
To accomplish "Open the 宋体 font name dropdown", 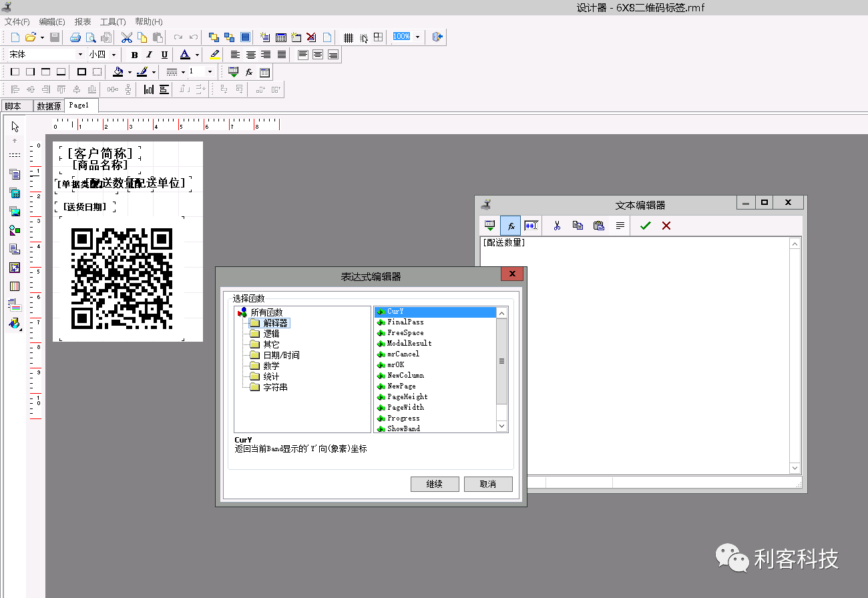I will coord(81,55).
